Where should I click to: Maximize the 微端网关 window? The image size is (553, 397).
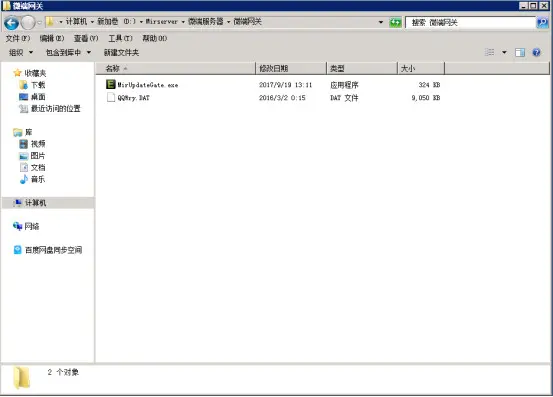(533, 6)
